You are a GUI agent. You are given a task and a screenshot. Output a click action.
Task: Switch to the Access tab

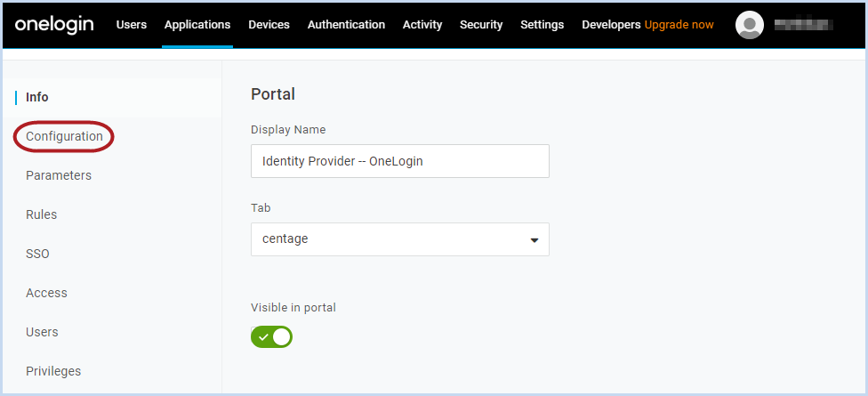tap(46, 293)
